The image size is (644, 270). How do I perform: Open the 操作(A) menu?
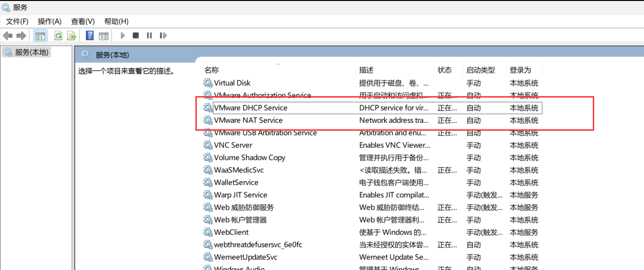click(50, 21)
